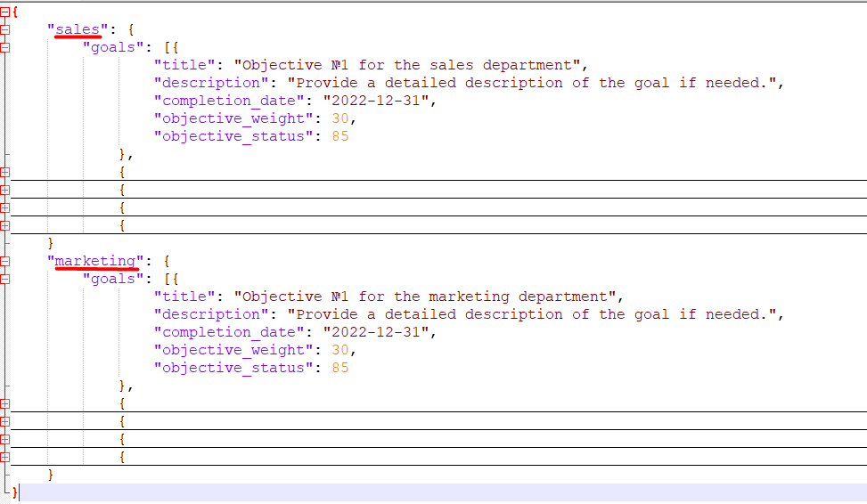The image size is (867, 504).
Task: Click the underlined "sales" key
Action: 78,29
